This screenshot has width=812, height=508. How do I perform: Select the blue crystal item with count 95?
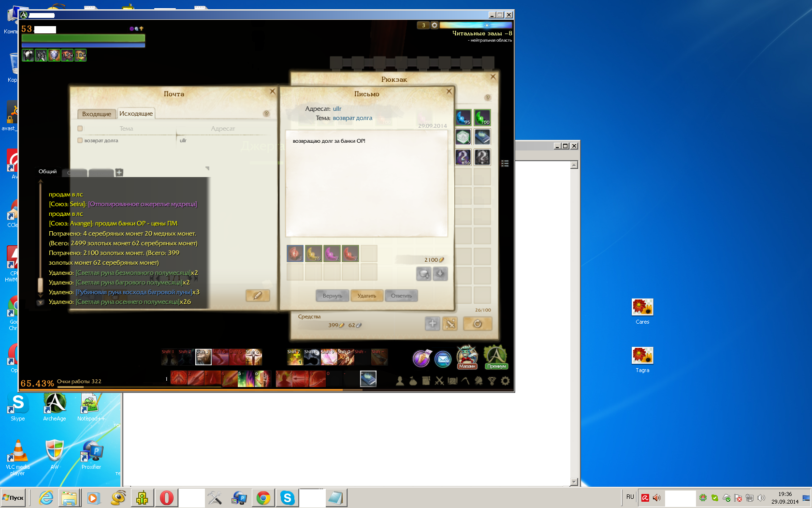(x=463, y=117)
